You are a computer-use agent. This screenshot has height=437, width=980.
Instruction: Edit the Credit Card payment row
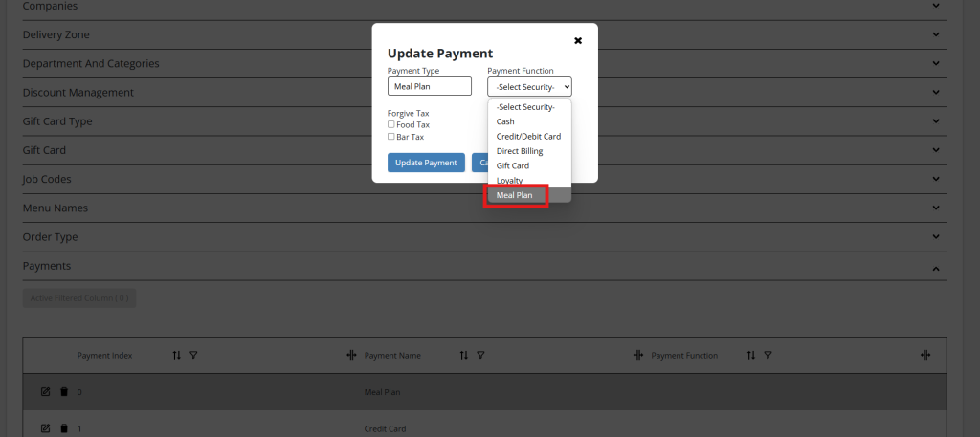pyautogui.click(x=45, y=429)
